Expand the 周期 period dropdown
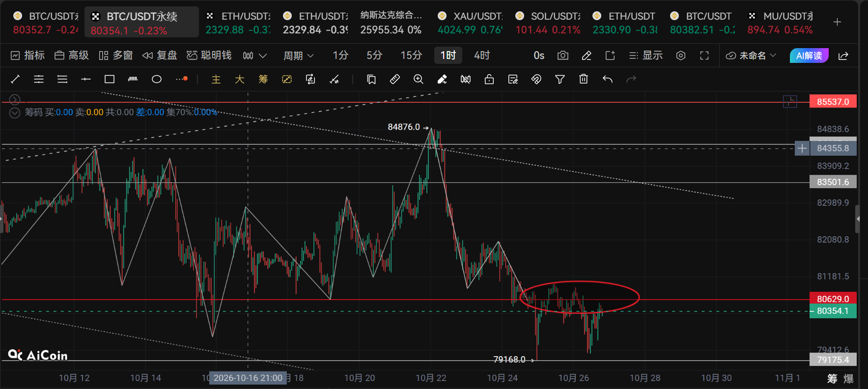 [x=298, y=56]
